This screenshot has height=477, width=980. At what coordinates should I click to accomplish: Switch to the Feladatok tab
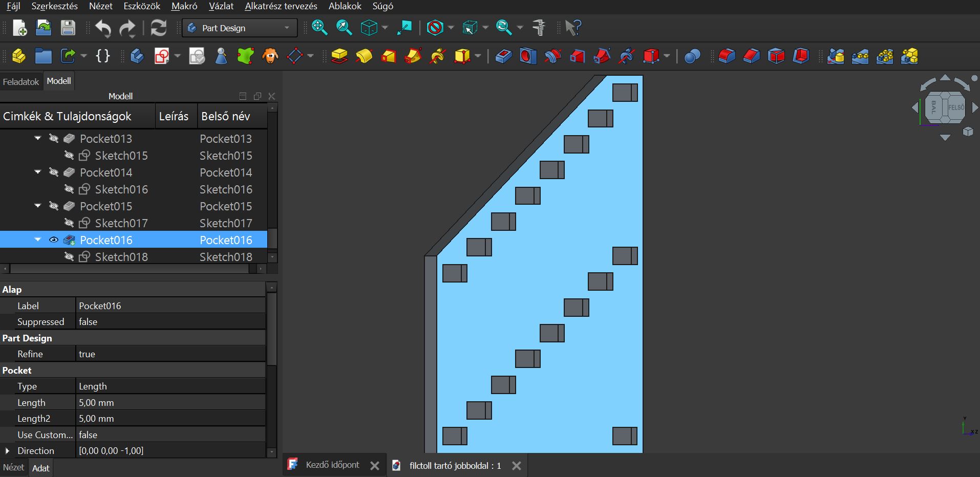tap(21, 82)
